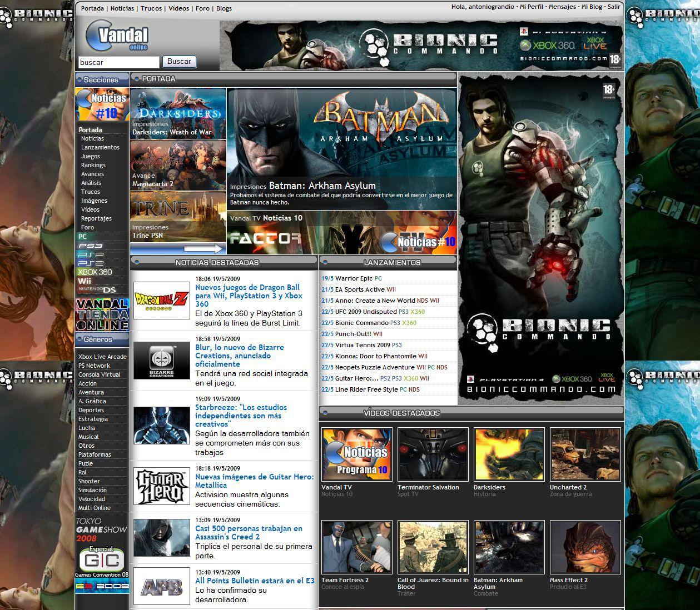Open the Bionic Commando top banner ad

[x=421, y=46]
